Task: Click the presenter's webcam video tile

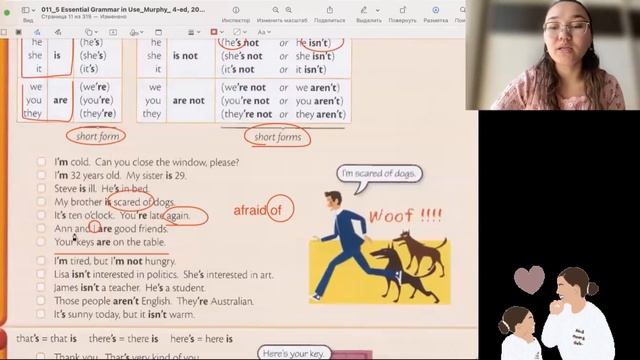Action: [x=553, y=55]
